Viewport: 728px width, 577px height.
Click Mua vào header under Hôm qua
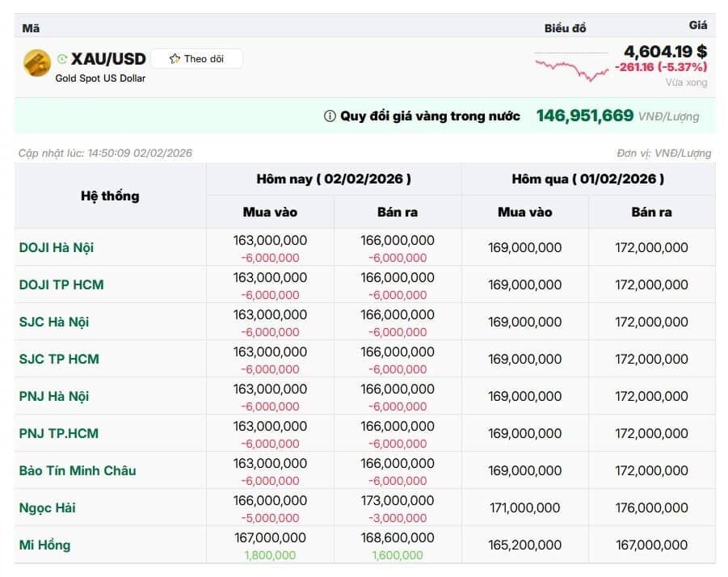[524, 213]
